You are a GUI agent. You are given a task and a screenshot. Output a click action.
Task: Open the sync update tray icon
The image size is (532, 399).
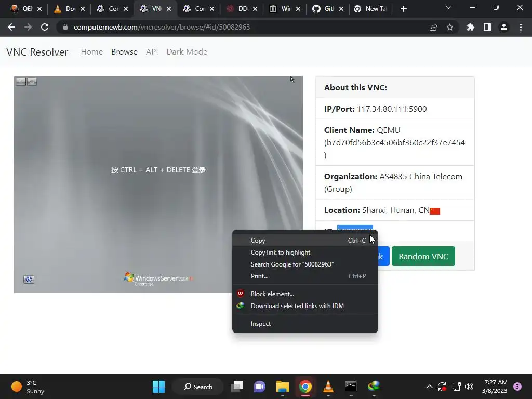[x=442, y=387]
